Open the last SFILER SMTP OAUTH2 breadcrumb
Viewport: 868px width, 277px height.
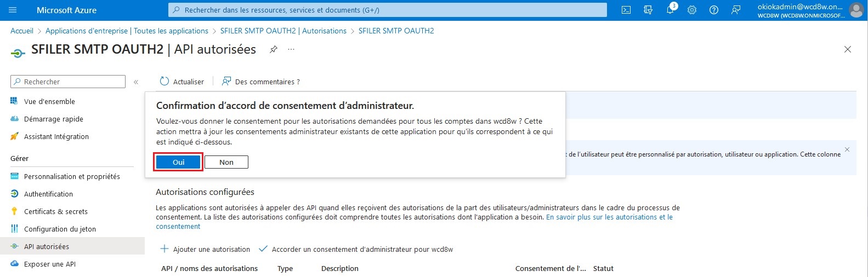click(396, 31)
